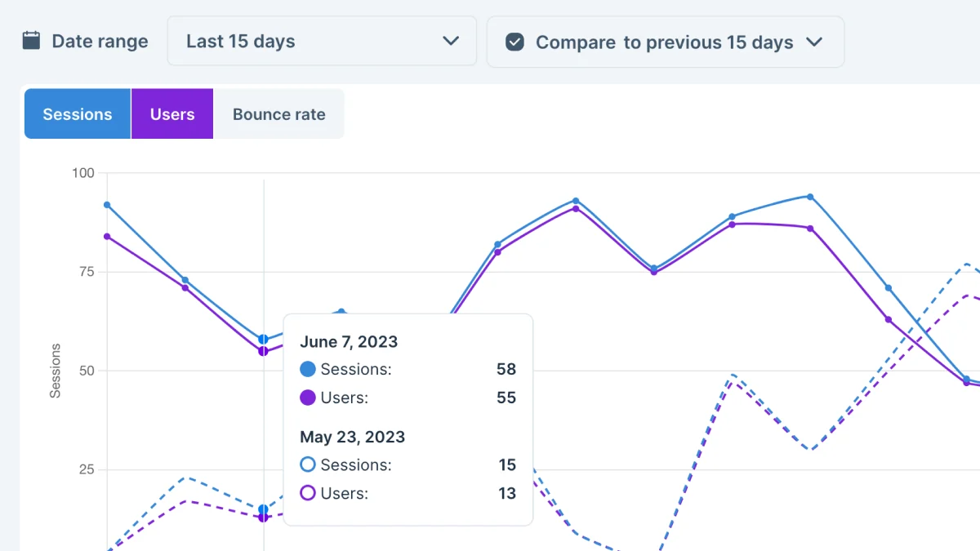980x551 pixels.
Task: Click the first Sessions data point near 92
Action: click(107, 205)
